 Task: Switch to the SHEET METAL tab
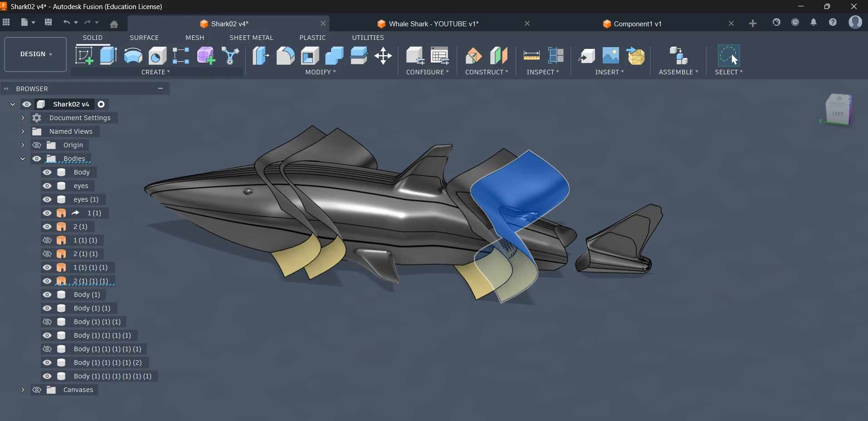click(251, 38)
